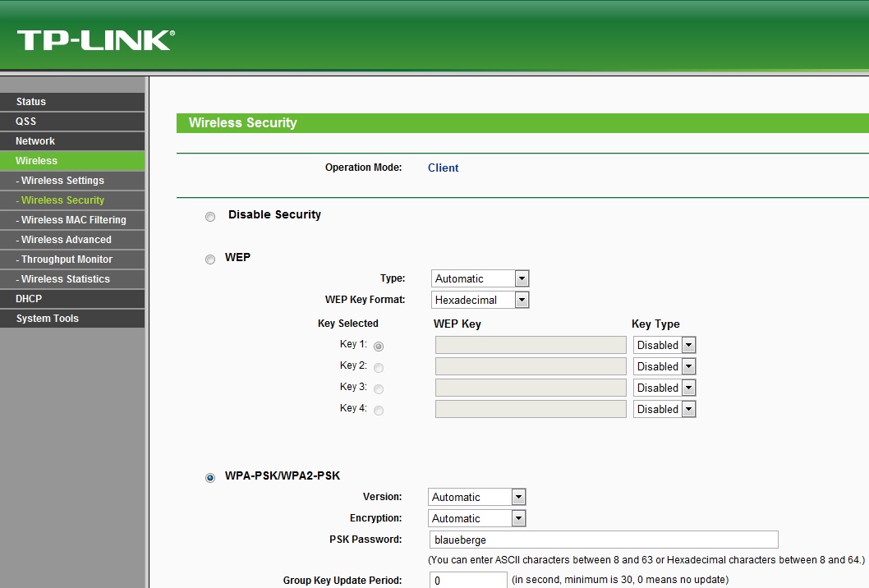Click the Key 2 WEP Key field
Image resolution: width=869 pixels, height=588 pixels.
pos(531,366)
